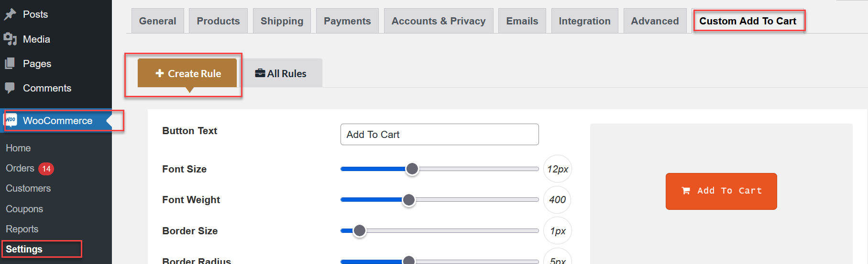Viewport: 868px width, 264px height.
Task: Click the Comments speech bubble icon
Action: coord(10,88)
